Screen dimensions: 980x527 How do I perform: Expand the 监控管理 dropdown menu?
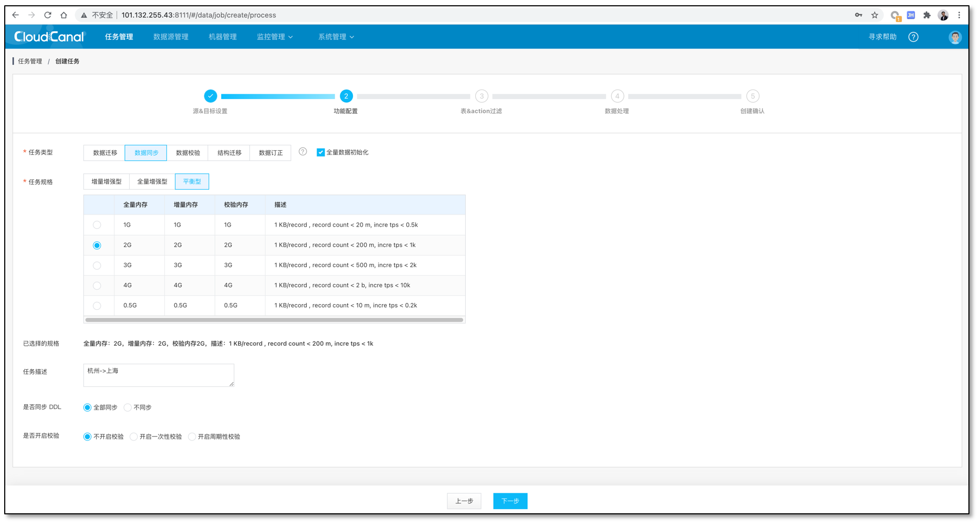[x=275, y=36]
